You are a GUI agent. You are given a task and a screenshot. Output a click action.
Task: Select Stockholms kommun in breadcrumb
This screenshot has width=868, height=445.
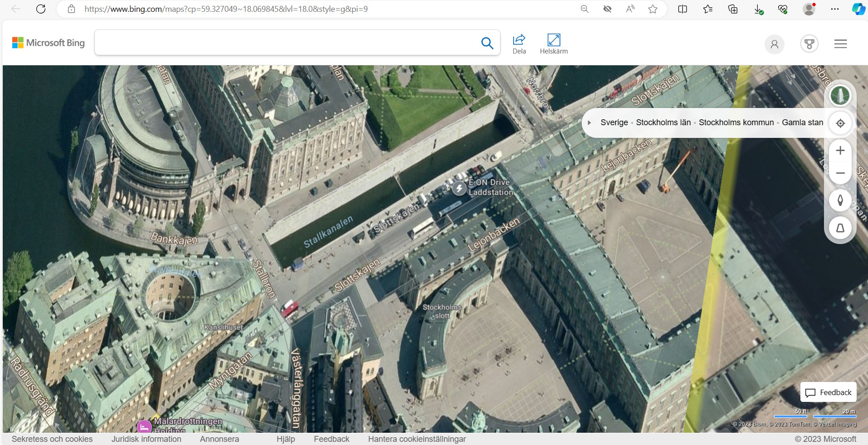tap(736, 122)
